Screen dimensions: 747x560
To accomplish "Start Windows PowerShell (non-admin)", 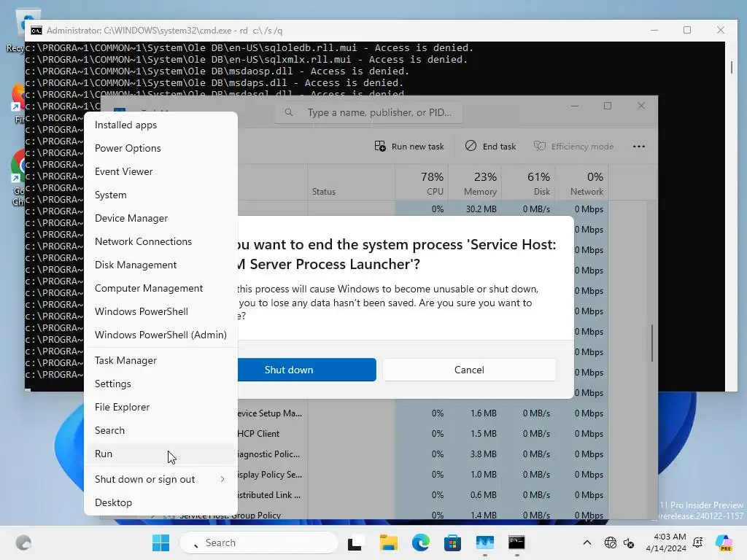I will click(x=160, y=311).
